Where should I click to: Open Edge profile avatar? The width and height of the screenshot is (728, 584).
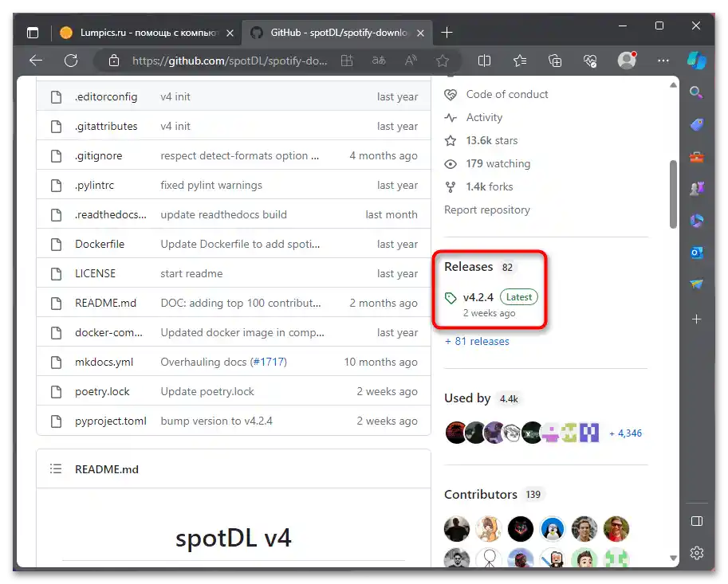[x=626, y=61]
